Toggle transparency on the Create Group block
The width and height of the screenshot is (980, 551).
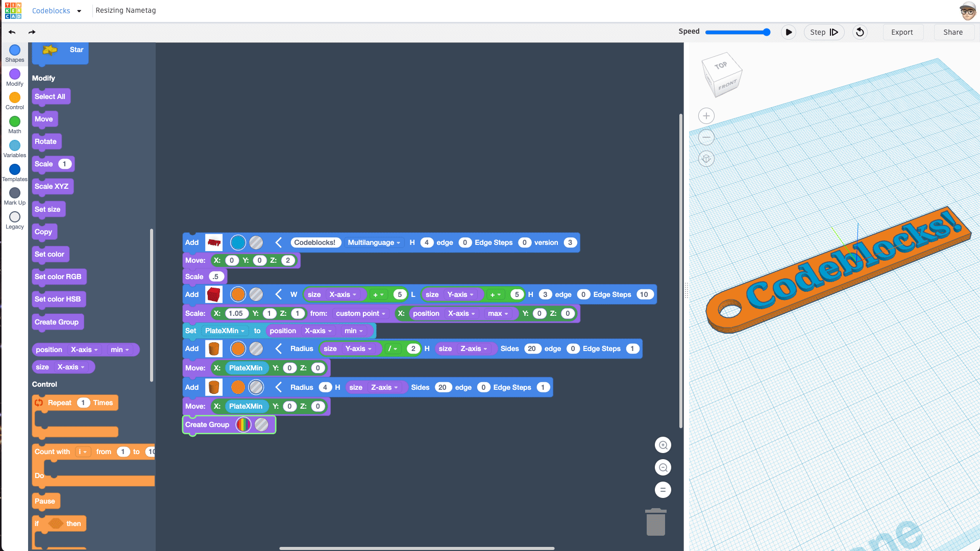[x=262, y=424]
